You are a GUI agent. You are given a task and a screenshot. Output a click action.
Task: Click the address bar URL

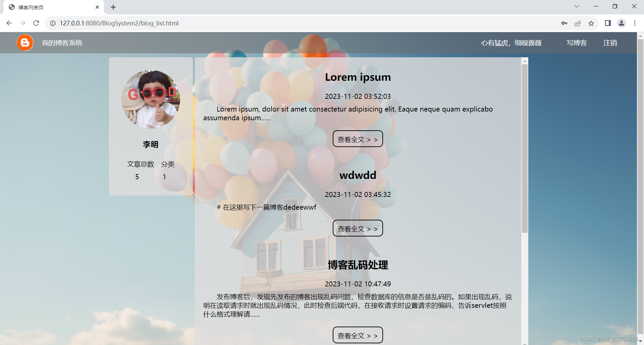pos(119,23)
